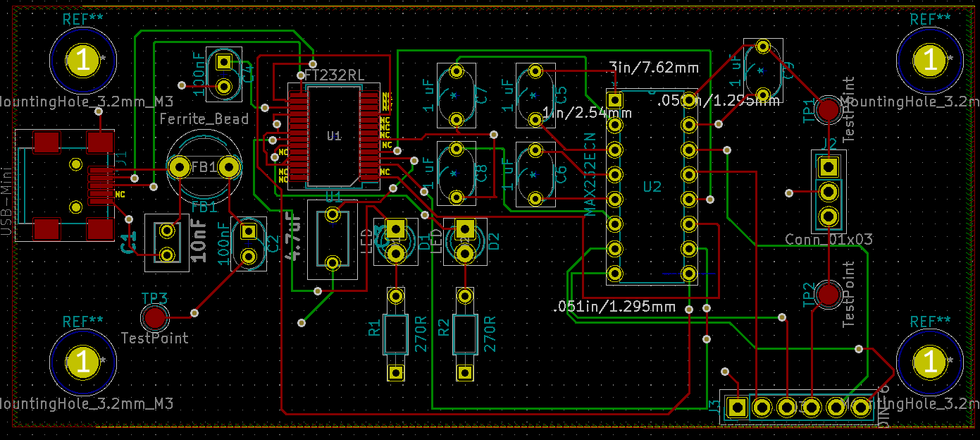Select the top-right mounting hole pad
This screenshot has width=980, height=440.
929,61
